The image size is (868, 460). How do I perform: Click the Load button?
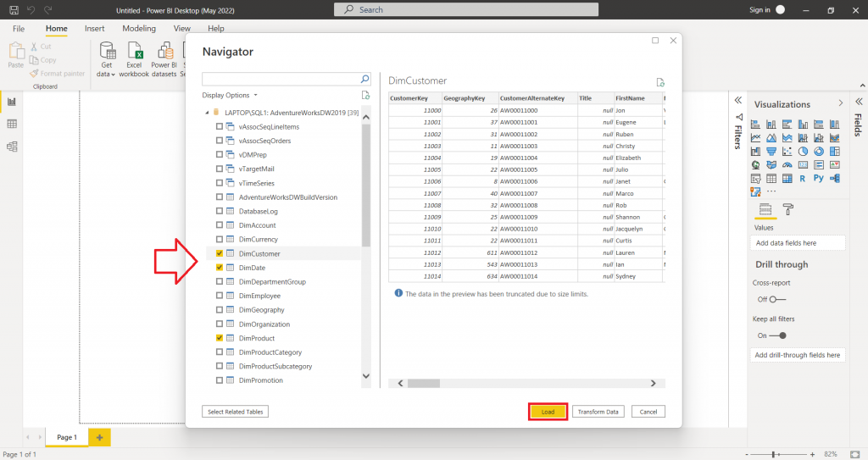(x=548, y=412)
